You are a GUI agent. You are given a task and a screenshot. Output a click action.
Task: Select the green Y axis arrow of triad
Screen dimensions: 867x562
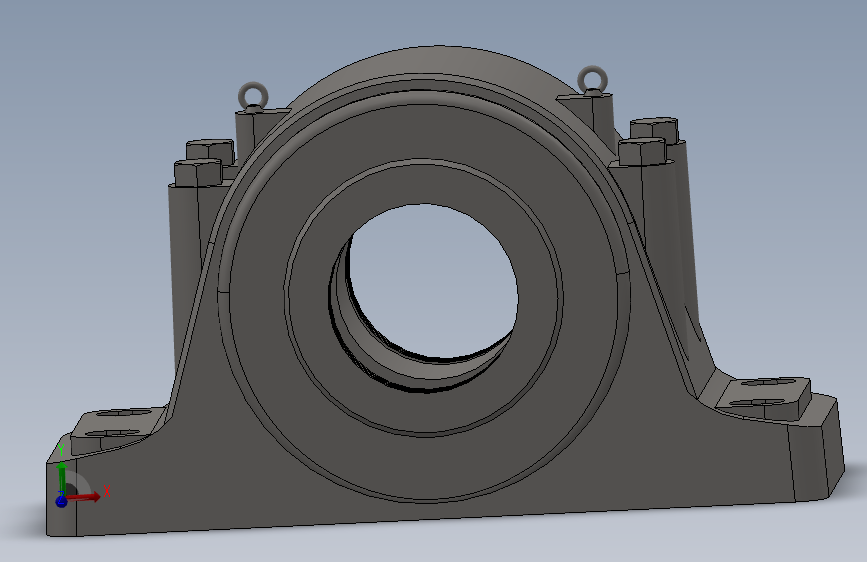pos(61,478)
